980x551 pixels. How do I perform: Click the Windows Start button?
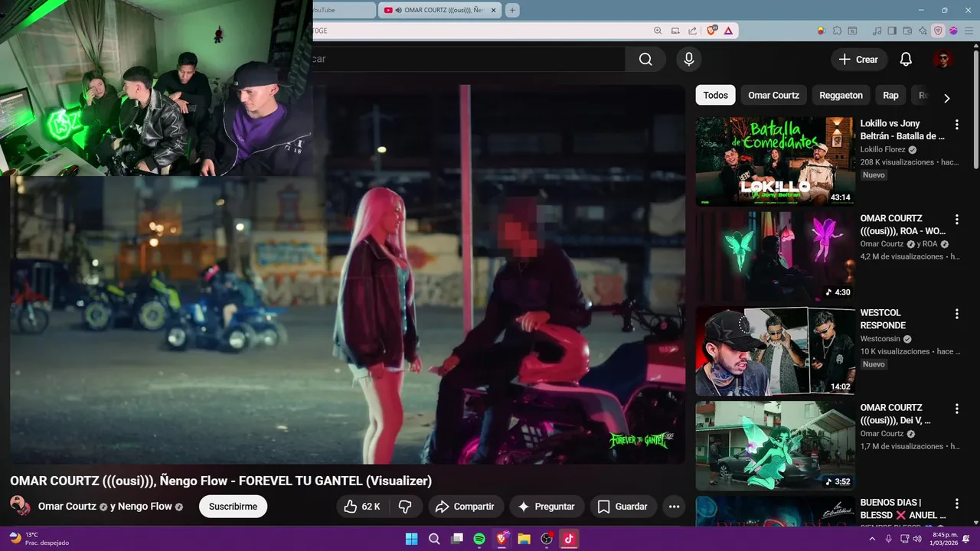tap(411, 539)
